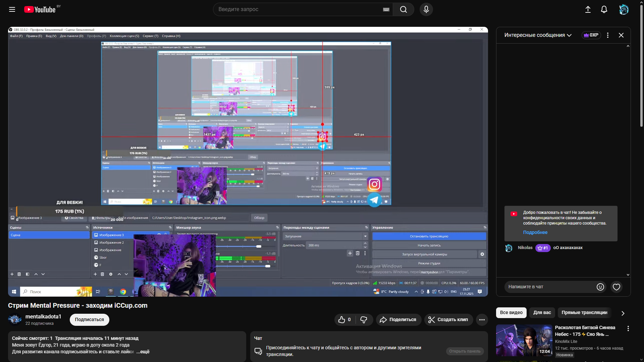The image size is (644, 362).
Task: Click the 'Подписаться' subscribe button
Action: point(89,320)
